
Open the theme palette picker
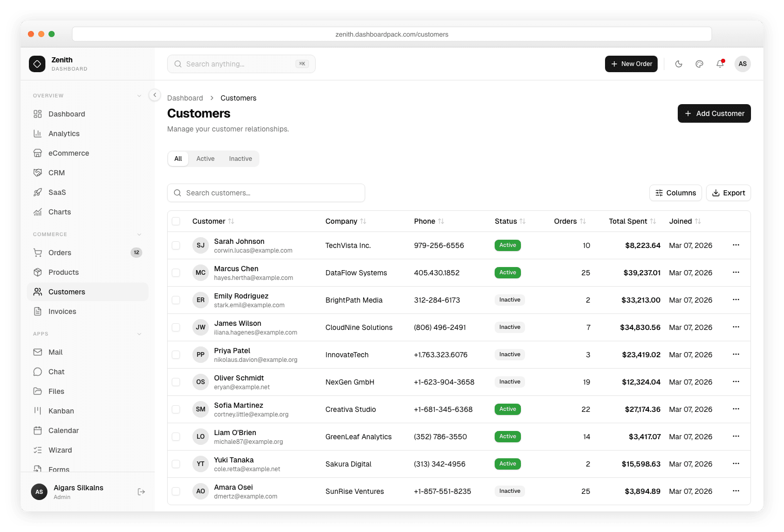[699, 64]
